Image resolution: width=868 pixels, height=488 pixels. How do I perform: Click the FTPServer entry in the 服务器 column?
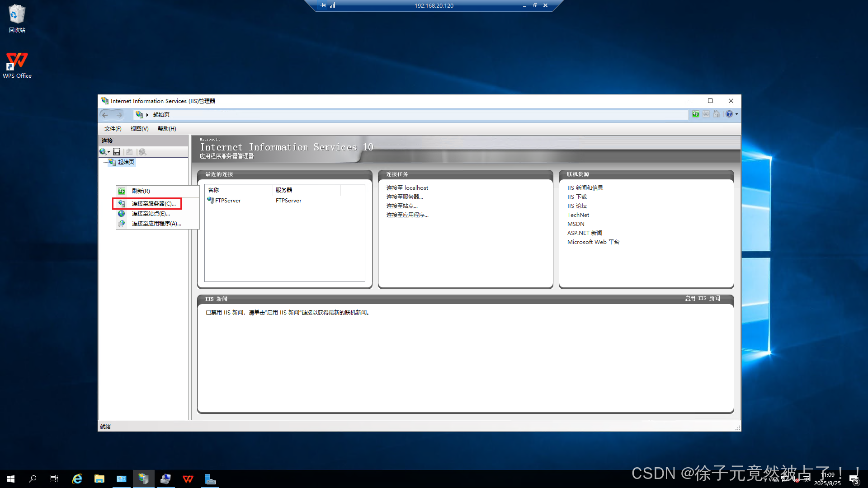pos(288,201)
